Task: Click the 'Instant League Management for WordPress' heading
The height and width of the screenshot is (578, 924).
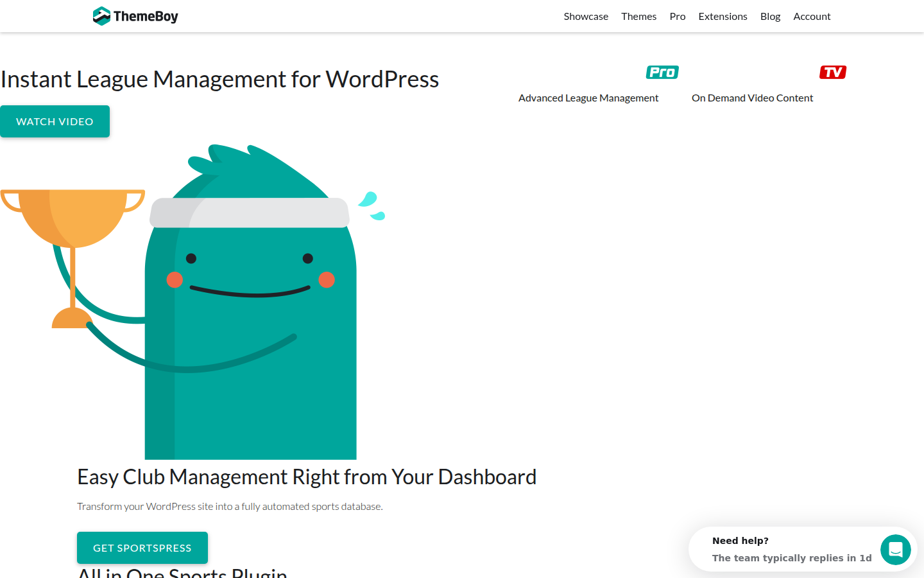Action: click(x=219, y=79)
